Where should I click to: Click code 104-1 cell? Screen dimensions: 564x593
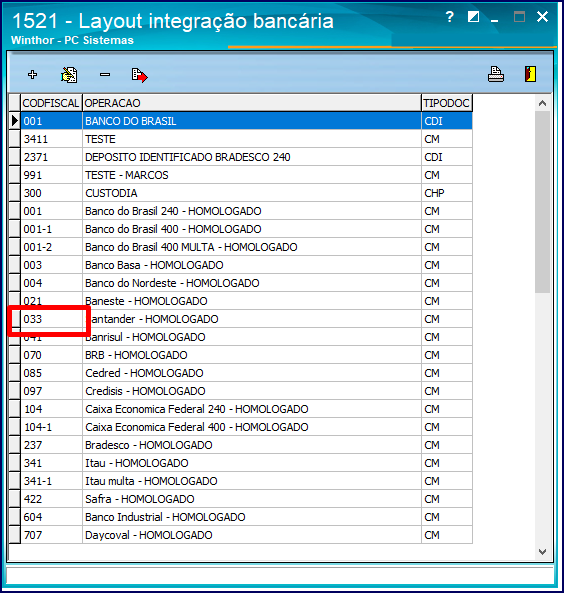[51, 427]
